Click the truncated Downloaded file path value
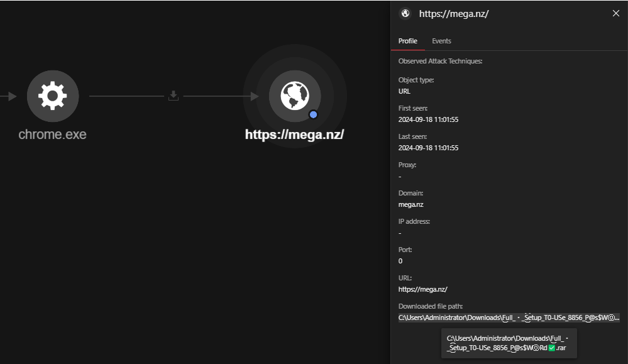The width and height of the screenshot is (628, 364). [509, 317]
